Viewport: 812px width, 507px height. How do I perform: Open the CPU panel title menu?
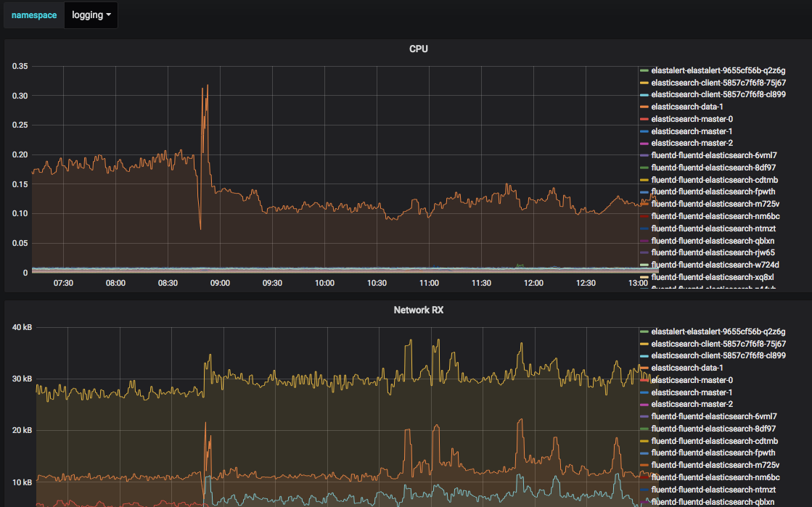(419, 49)
